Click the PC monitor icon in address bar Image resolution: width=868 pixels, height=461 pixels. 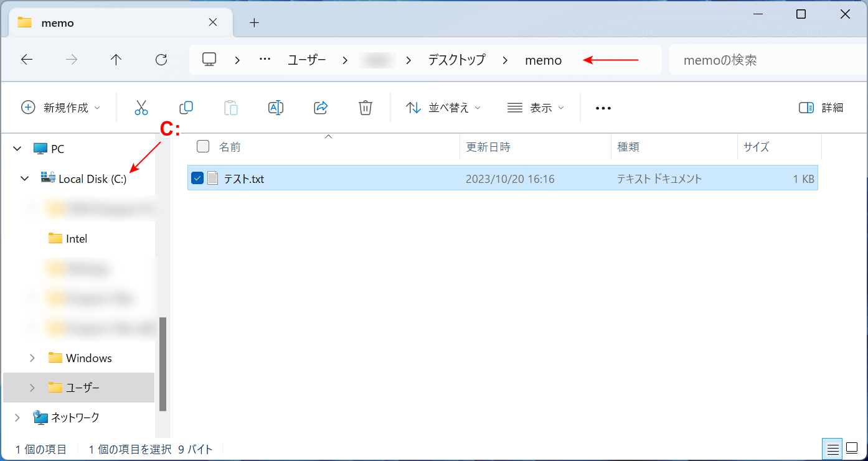coord(209,60)
